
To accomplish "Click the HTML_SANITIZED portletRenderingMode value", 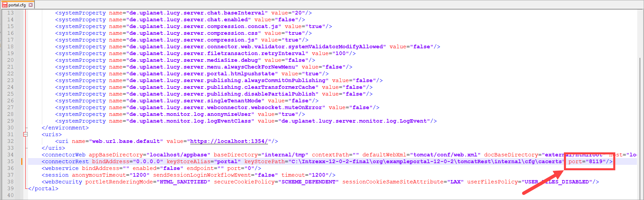I will tap(183, 182).
